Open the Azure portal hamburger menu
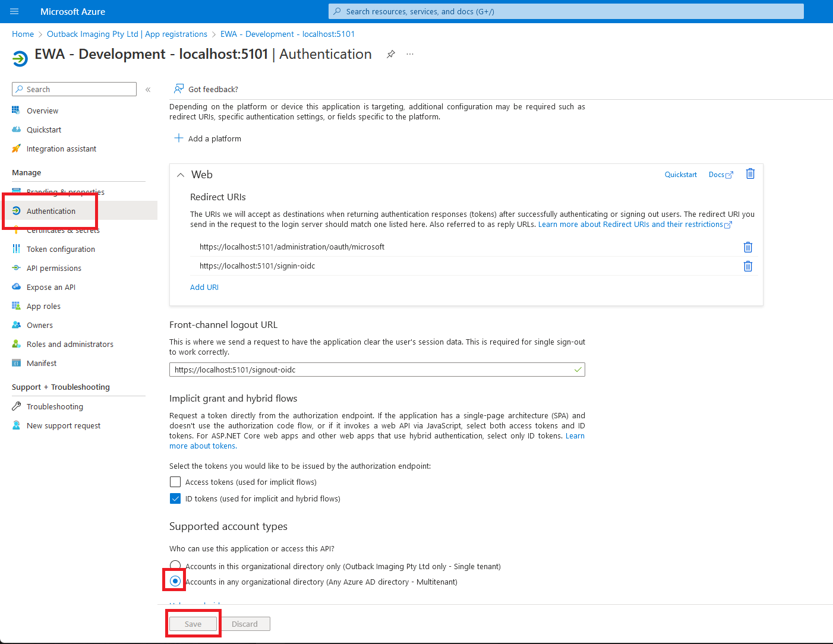 click(14, 11)
